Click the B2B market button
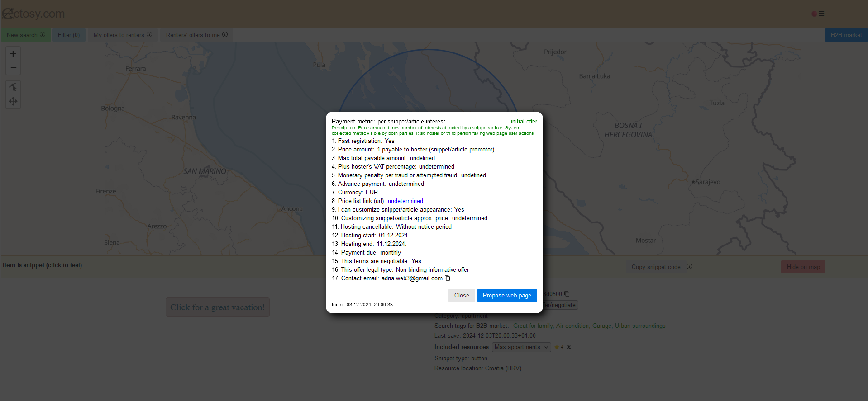Screen dimensions: 868x401 coord(846,35)
